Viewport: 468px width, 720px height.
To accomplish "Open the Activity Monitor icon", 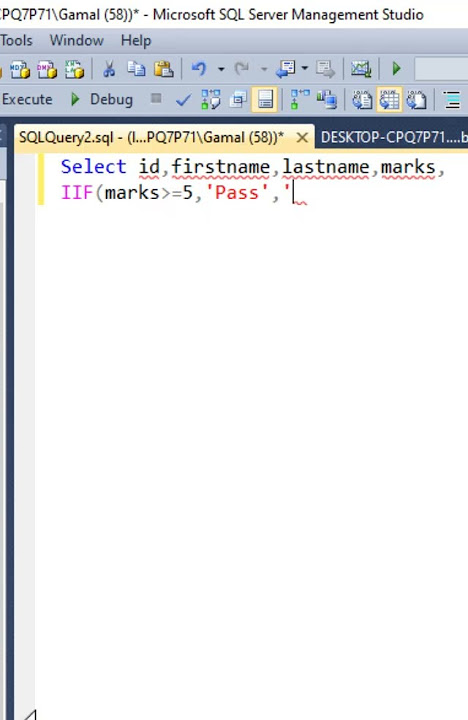I will (361, 69).
